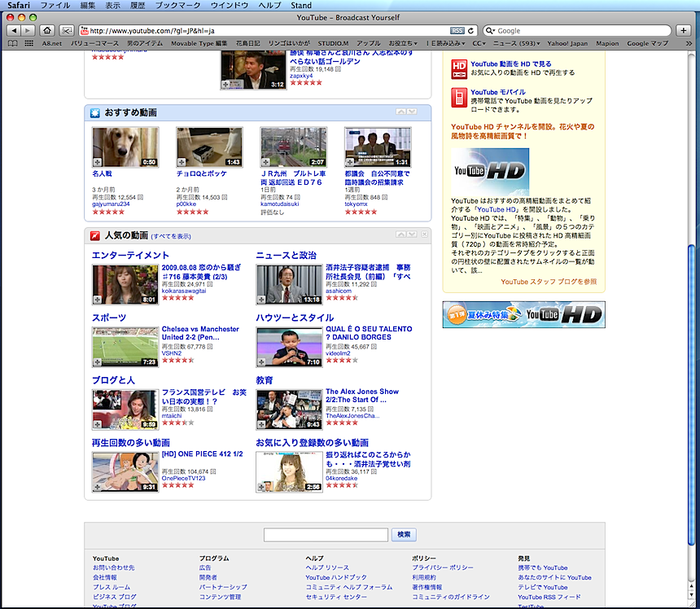Open Mapion bookmark in bookmarks bar
This screenshot has height=609, width=700.
pos(607,43)
